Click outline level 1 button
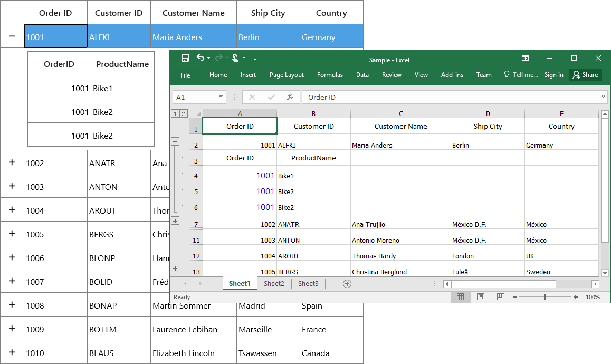Image resolution: width=611 pixels, height=364 pixels. click(175, 113)
